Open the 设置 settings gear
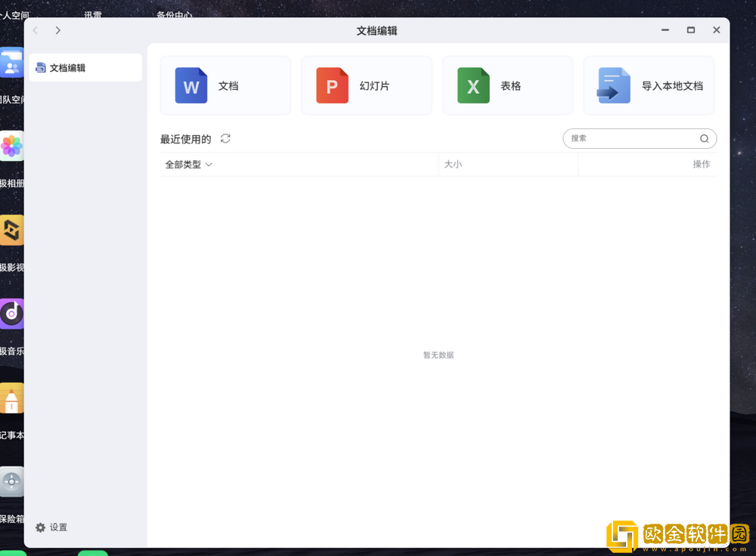756x556 pixels. pyautogui.click(x=51, y=527)
